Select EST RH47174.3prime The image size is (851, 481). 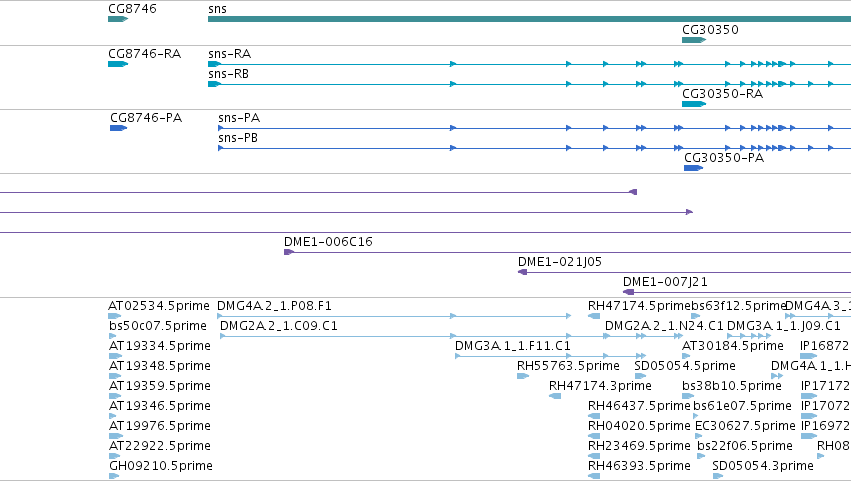(x=600, y=386)
